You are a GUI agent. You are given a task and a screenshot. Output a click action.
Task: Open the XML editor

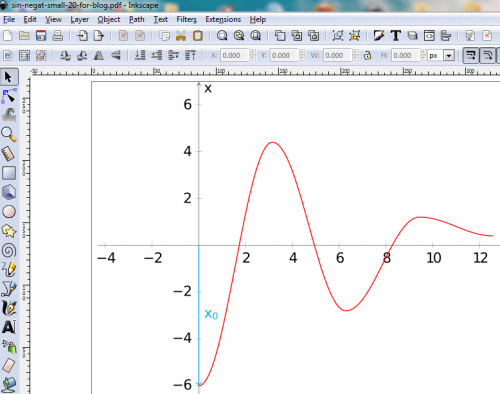pyautogui.click(x=429, y=36)
